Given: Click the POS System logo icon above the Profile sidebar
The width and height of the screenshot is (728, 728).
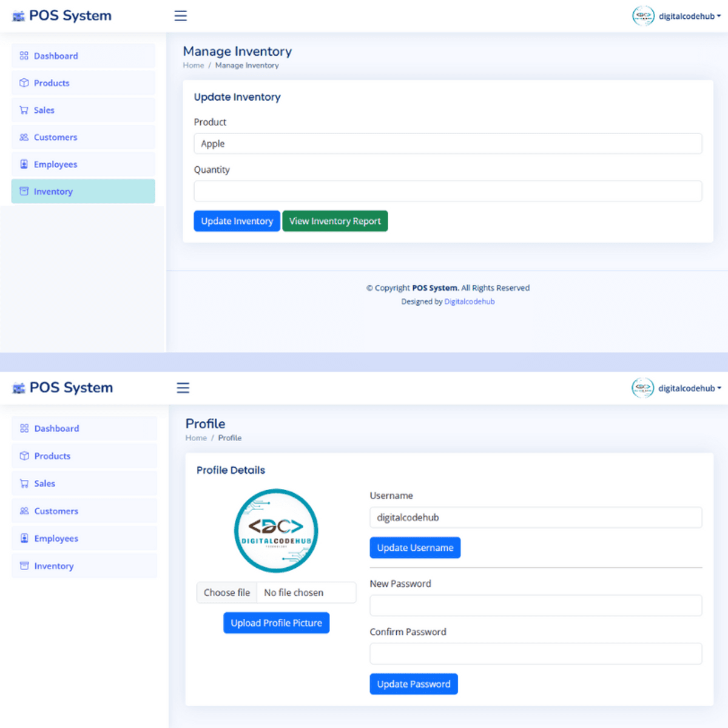Looking at the screenshot, I should (19, 388).
